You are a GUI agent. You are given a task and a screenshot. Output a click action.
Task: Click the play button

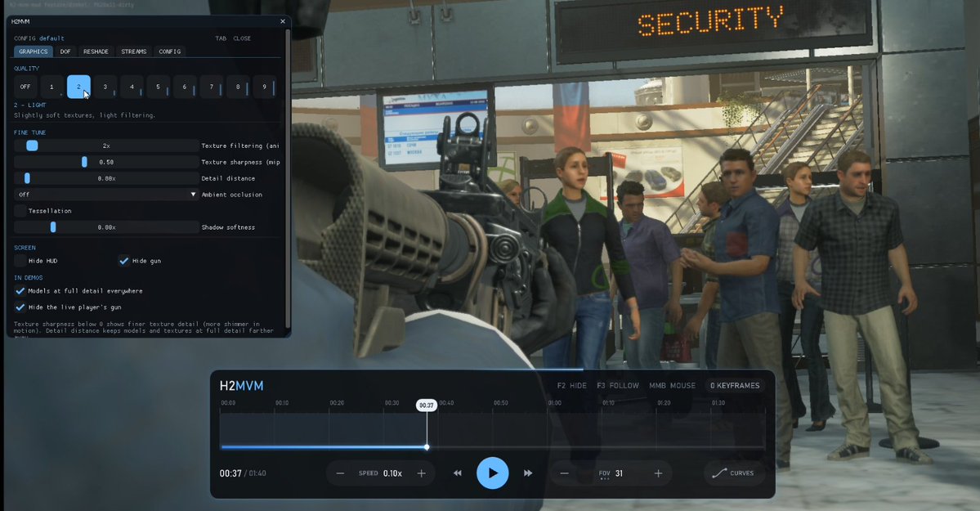tap(493, 473)
